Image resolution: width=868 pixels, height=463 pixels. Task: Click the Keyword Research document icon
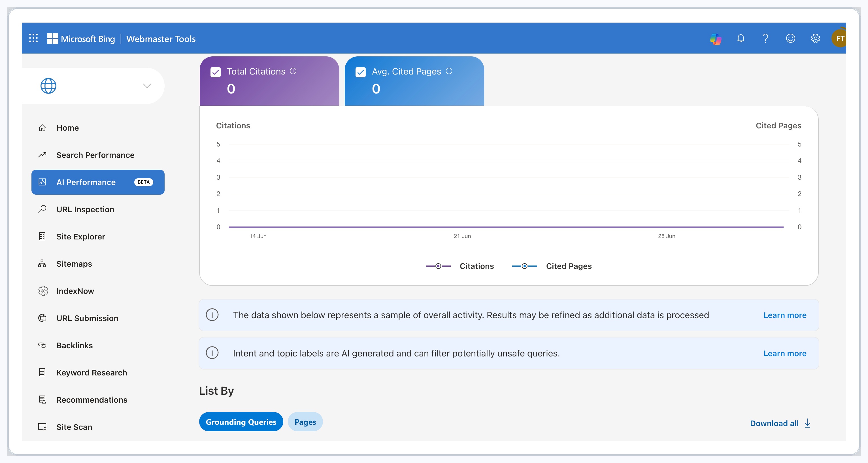coord(42,372)
